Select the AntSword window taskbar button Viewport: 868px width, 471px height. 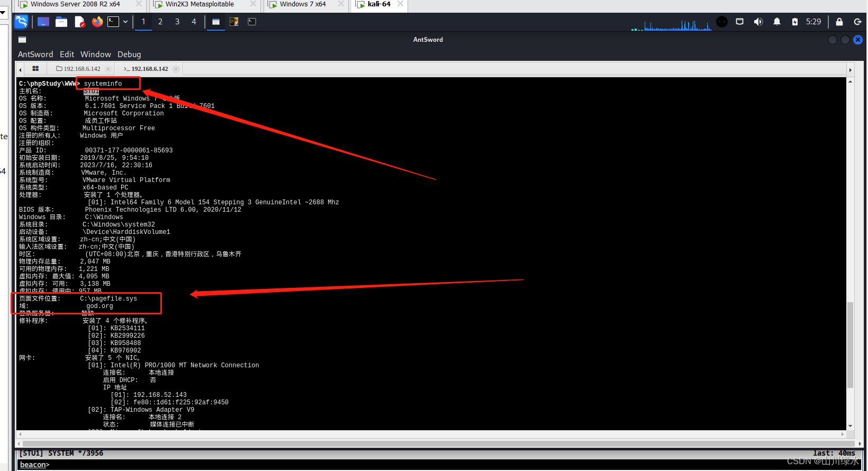click(216, 22)
